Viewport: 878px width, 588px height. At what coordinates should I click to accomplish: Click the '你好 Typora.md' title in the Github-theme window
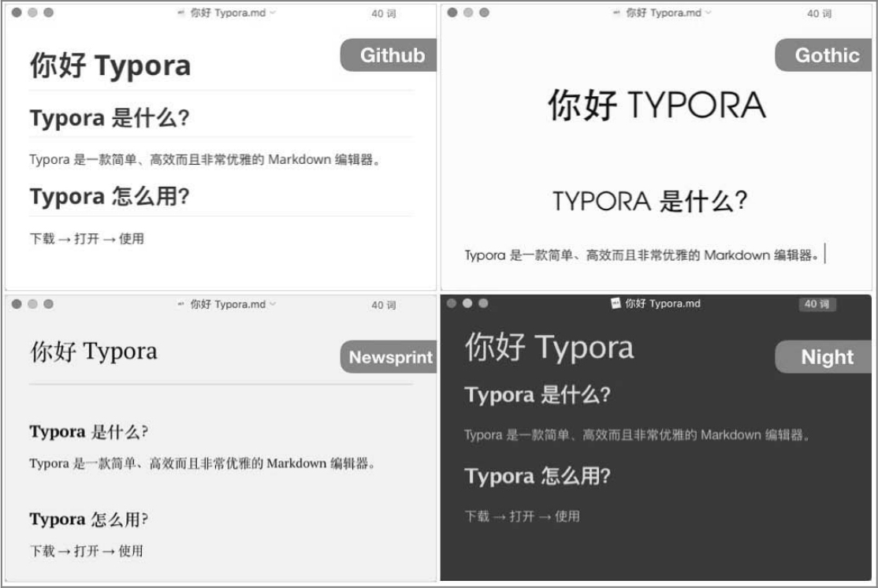228,13
